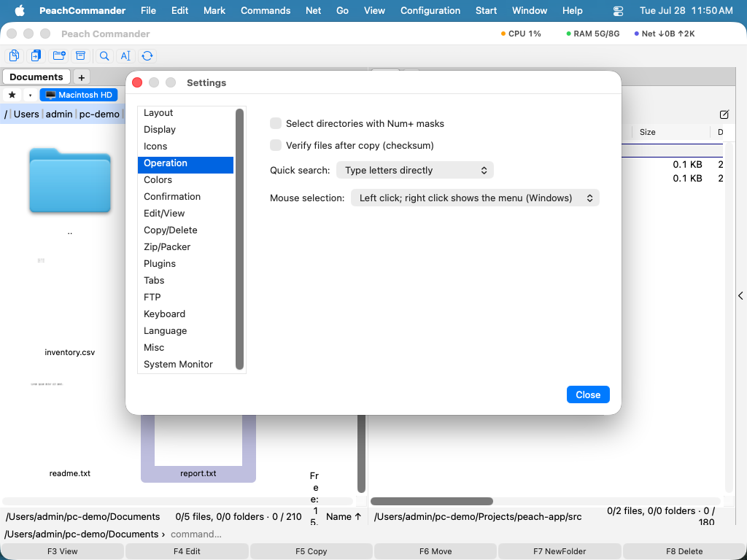Select the report.txt file

pyautogui.click(x=198, y=448)
